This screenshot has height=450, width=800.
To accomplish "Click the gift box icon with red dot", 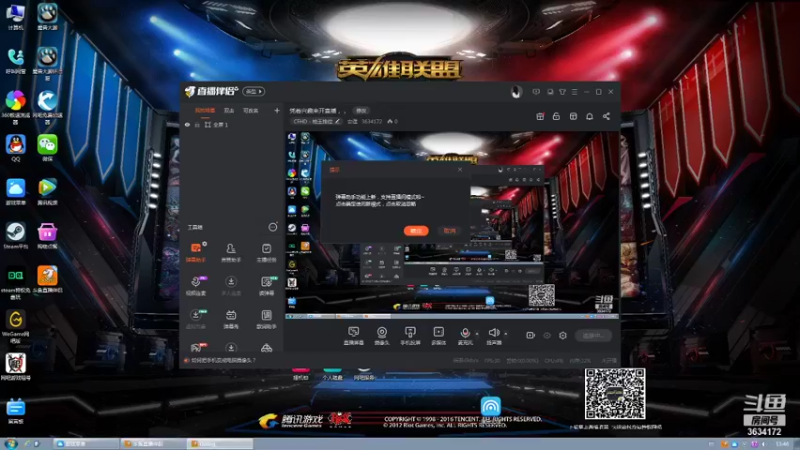I will pyautogui.click(x=540, y=116).
